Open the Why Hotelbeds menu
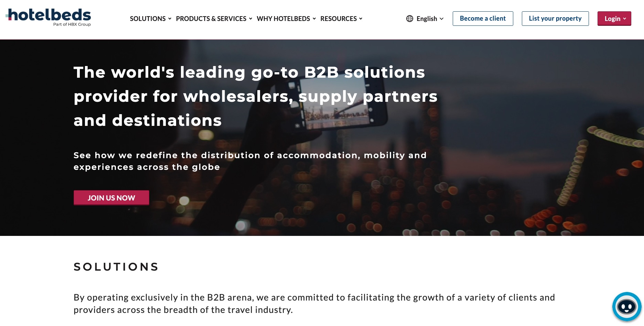 point(283,19)
